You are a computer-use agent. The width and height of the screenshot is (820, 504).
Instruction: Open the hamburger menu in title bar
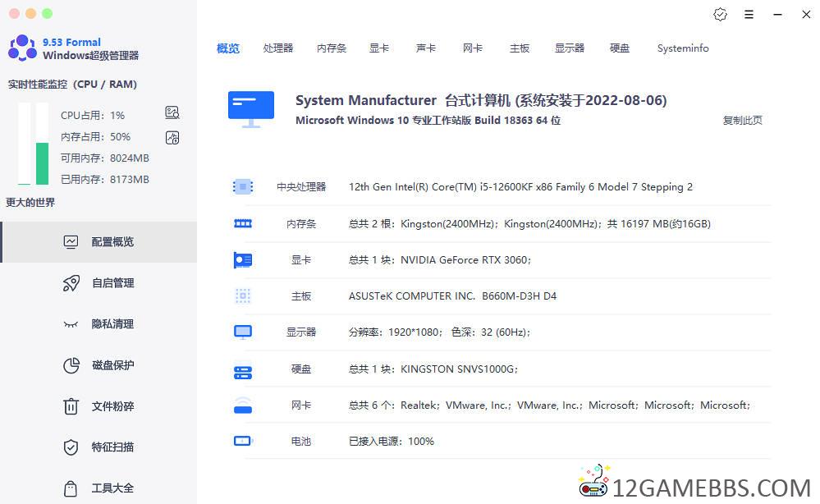pos(749,15)
